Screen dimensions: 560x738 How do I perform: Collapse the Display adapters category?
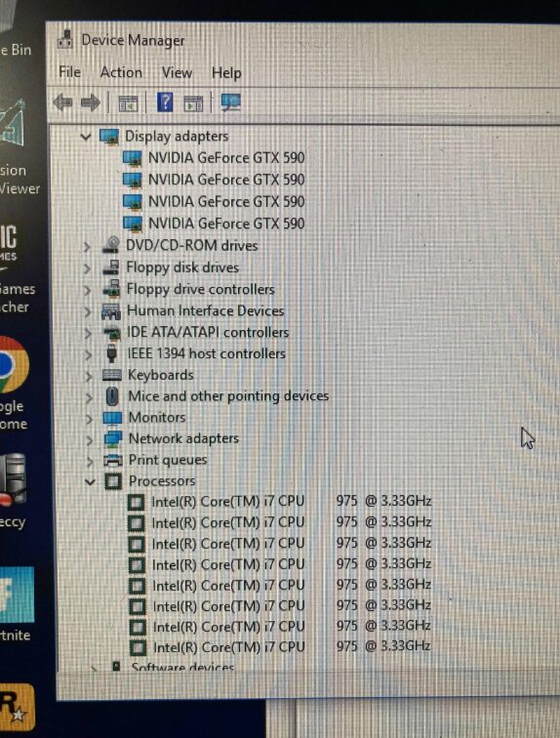[86, 137]
